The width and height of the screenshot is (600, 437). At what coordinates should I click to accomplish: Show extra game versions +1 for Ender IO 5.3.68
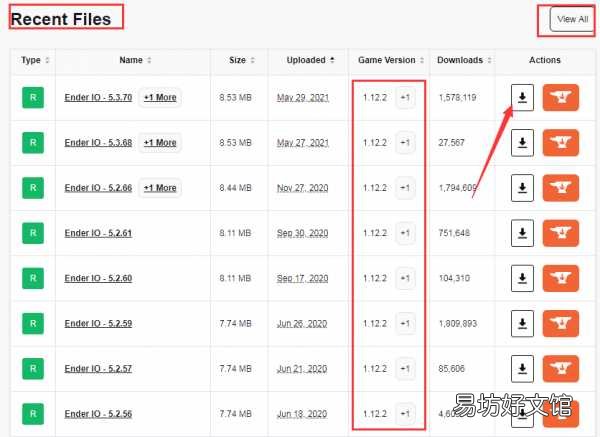click(x=405, y=143)
